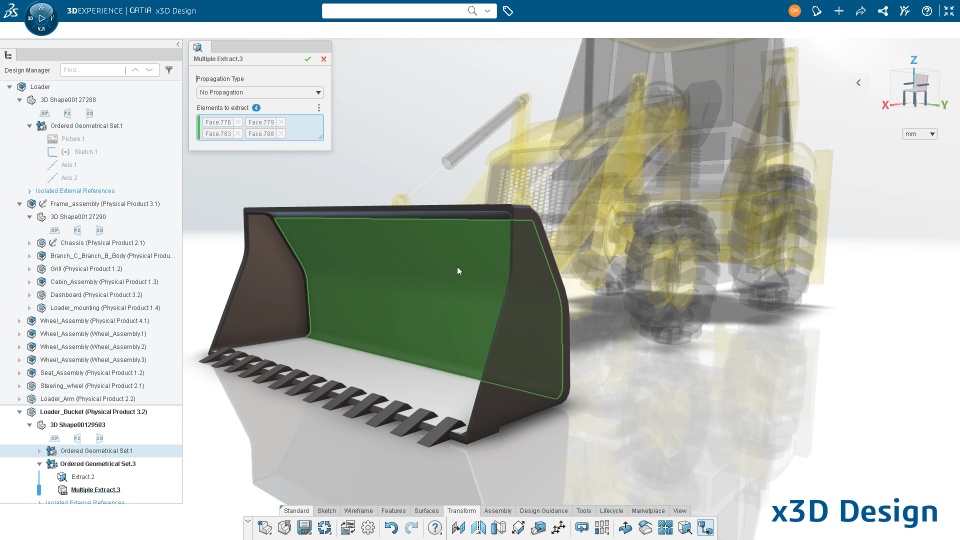Viewport: 960px width, 540px height.
Task: Switch to the Wireframe toolbar tab
Action: [x=358, y=511]
